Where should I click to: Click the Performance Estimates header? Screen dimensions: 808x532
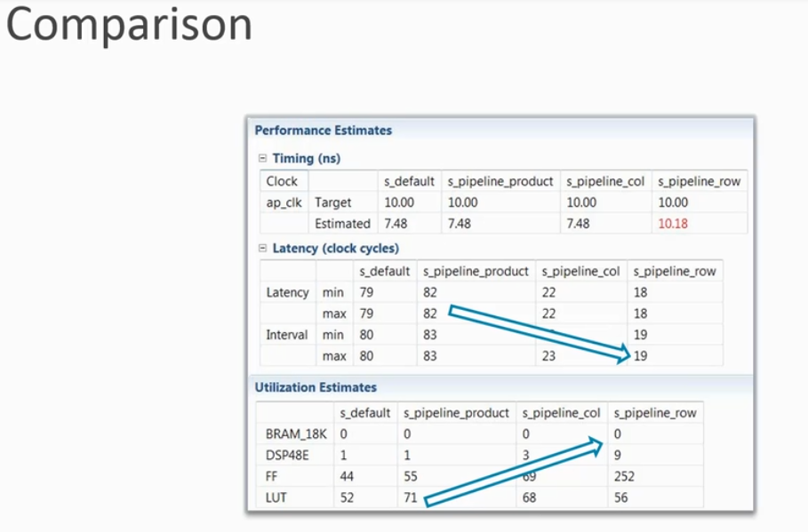click(324, 131)
